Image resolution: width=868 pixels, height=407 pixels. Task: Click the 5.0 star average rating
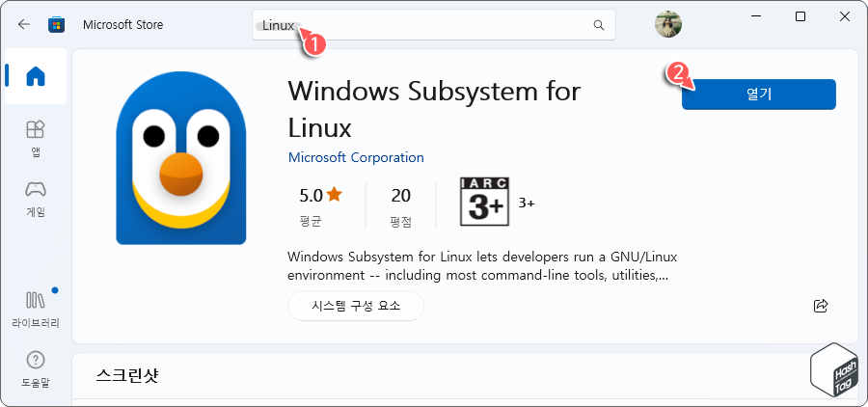pyautogui.click(x=321, y=207)
